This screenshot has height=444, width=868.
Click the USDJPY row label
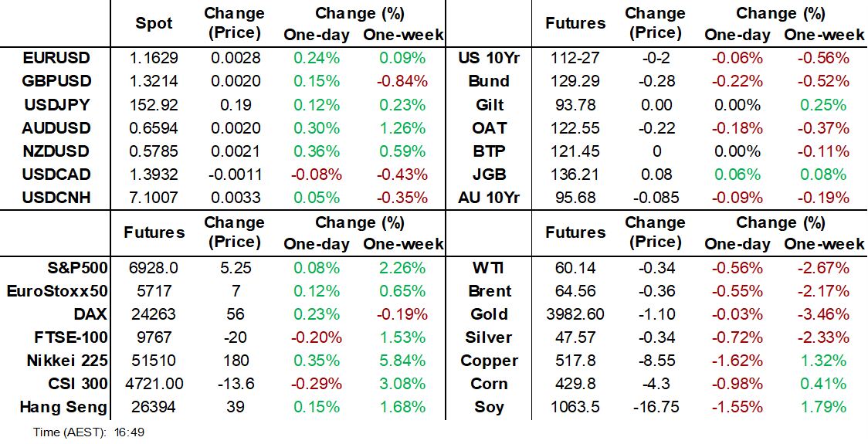(56, 104)
